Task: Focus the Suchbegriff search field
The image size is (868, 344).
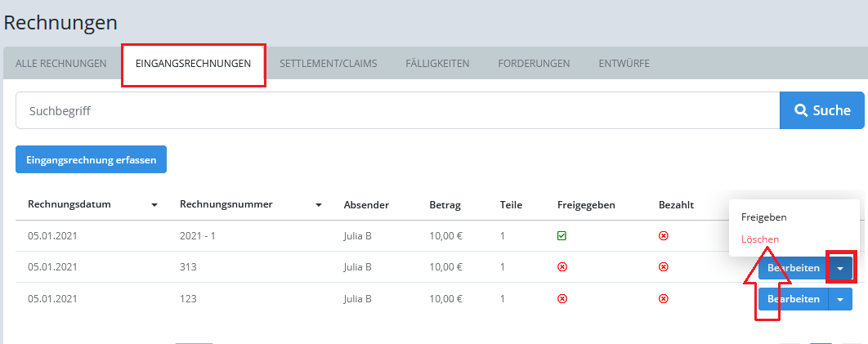Action: point(397,110)
